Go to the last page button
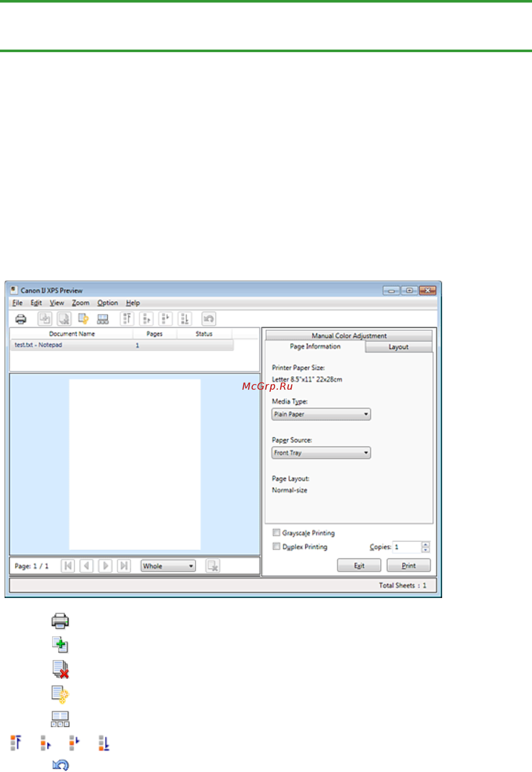Screen dimensions: 532x772 124,566
